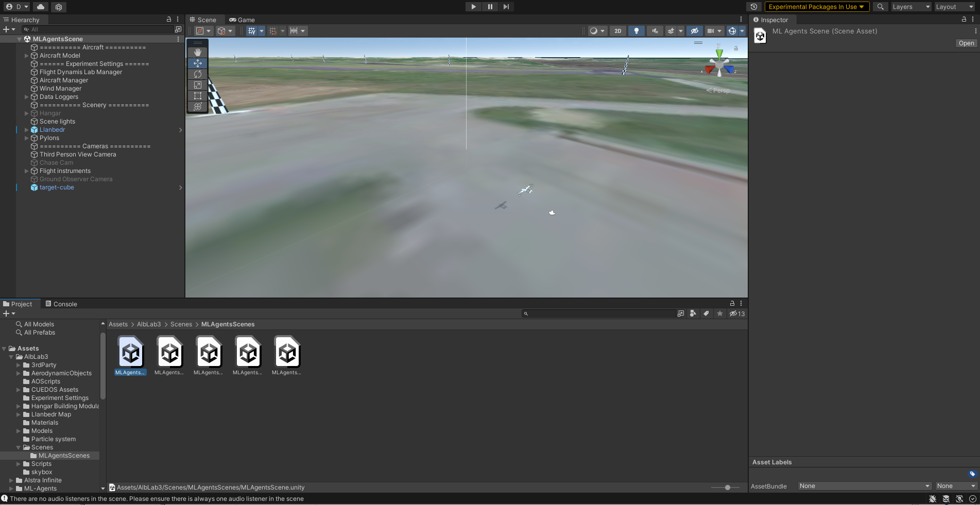Switch to the Scene tab

(x=203, y=20)
